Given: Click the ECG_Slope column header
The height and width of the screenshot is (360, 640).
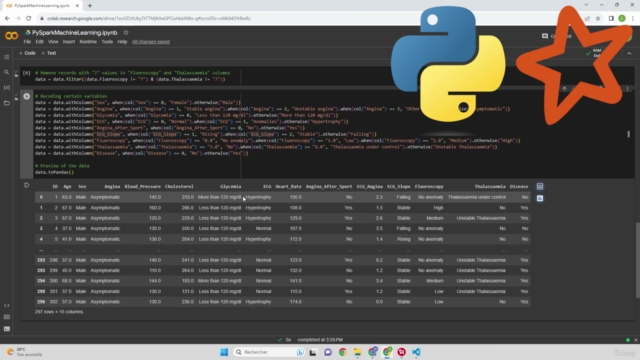Looking at the screenshot, I should pos(398,187).
